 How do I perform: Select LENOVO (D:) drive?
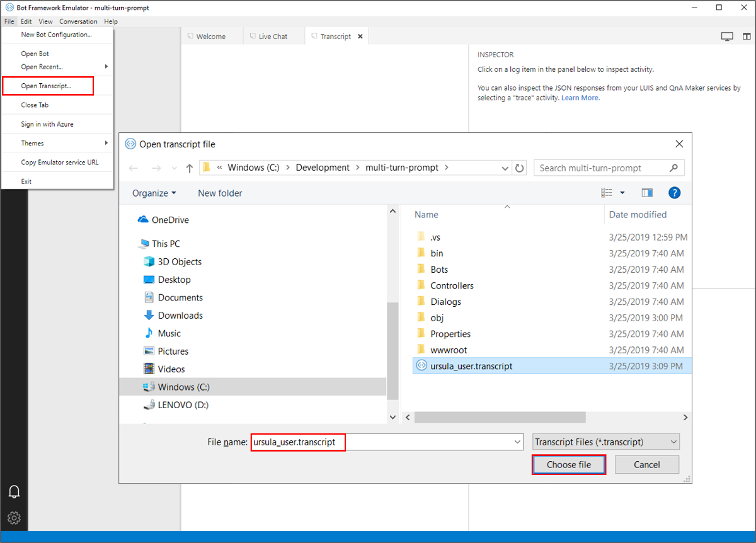pyautogui.click(x=176, y=405)
